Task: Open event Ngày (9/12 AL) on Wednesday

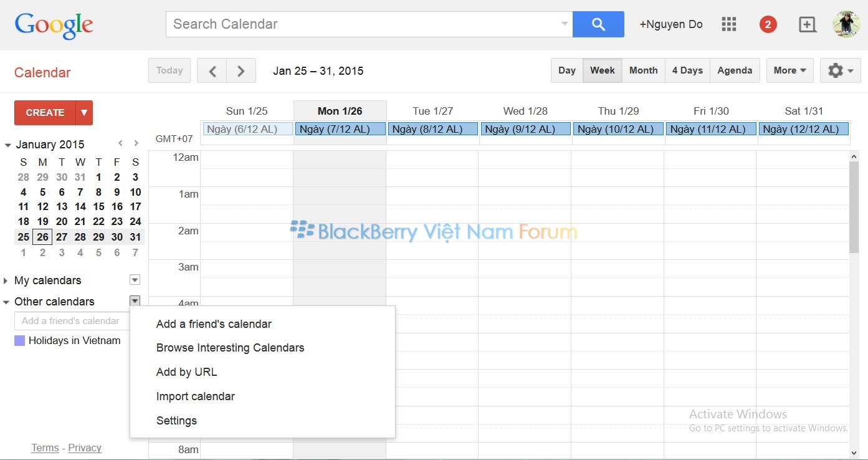Action: coord(525,129)
